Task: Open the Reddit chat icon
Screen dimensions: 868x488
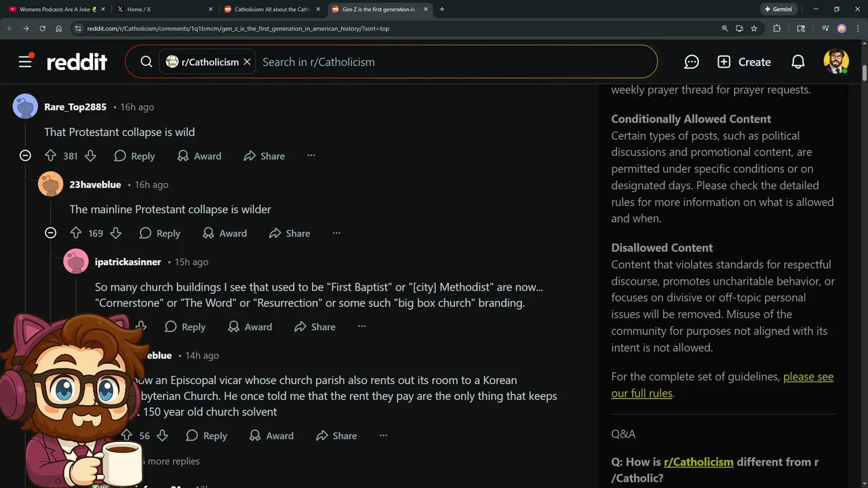Action: point(691,62)
